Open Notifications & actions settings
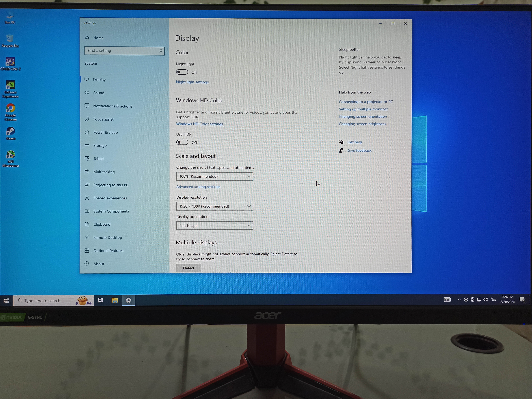Image resolution: width=532 pixels, height=399 pixels. pyautogui.click(x=124, y=106)
